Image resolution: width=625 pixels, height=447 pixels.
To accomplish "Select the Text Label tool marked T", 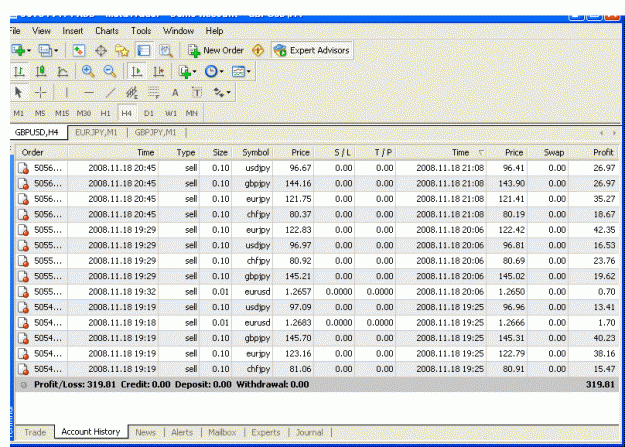I will pyautogui.click(x=197, y=93).
